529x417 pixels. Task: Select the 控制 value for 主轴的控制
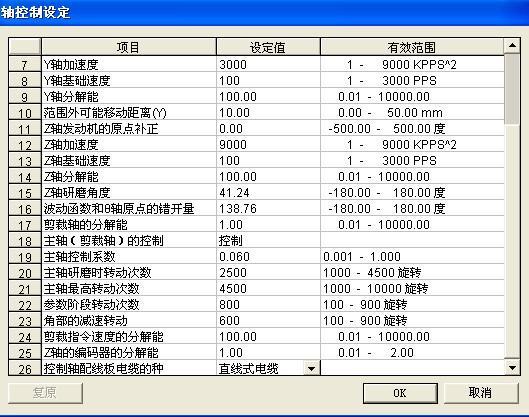tap(268, 241)
